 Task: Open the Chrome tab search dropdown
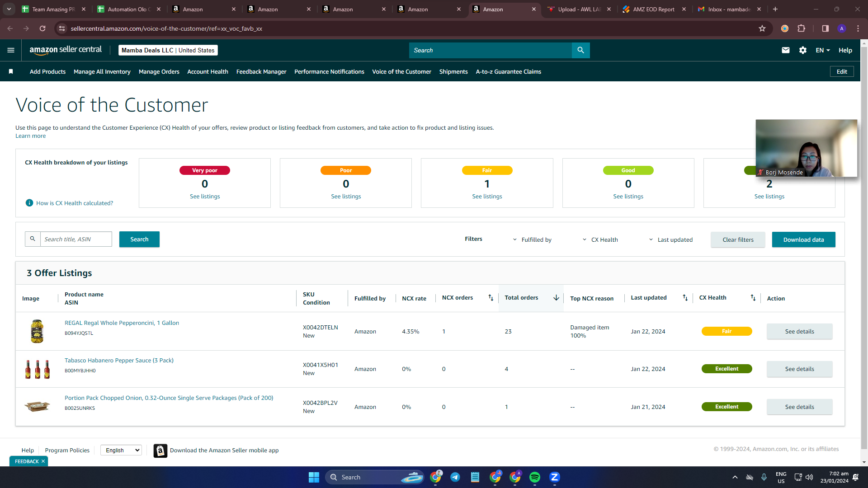(9, 9)
